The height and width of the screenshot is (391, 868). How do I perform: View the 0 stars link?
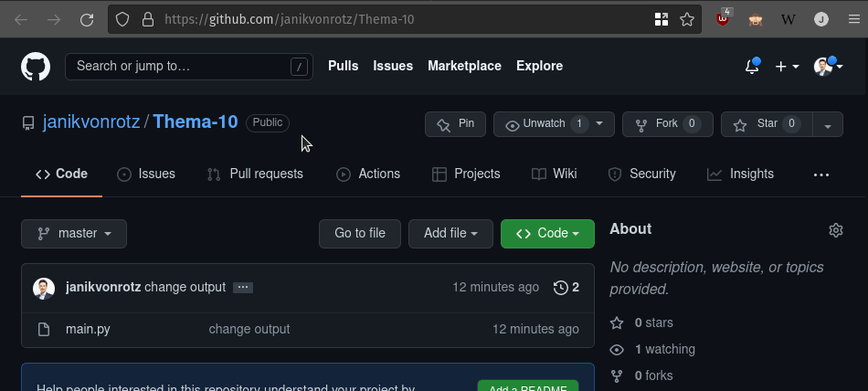pos(654,322)
